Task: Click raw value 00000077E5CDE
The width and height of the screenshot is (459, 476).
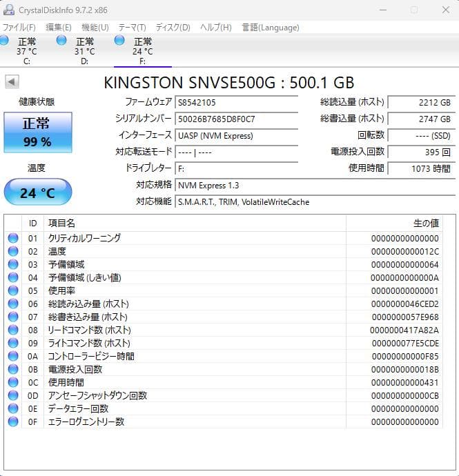Action: coord(405,344)
